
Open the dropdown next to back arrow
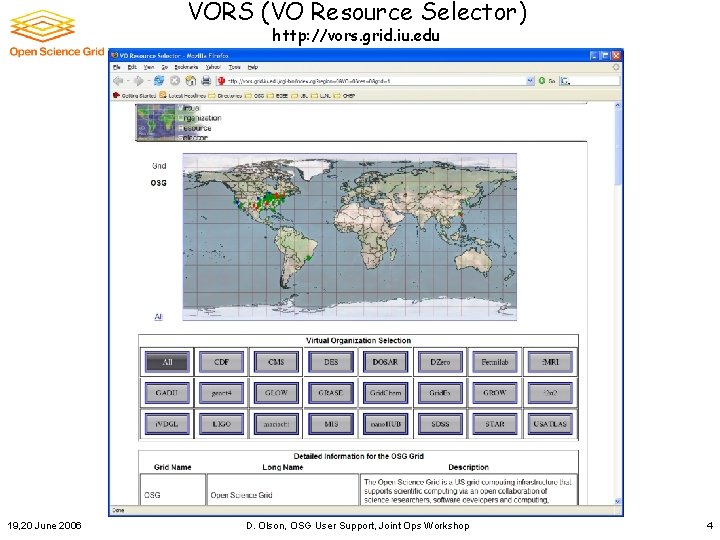(x=127, y=81)
